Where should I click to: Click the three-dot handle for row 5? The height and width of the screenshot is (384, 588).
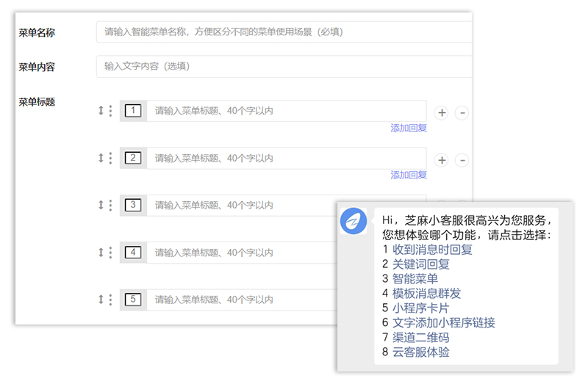coord(110,300)
